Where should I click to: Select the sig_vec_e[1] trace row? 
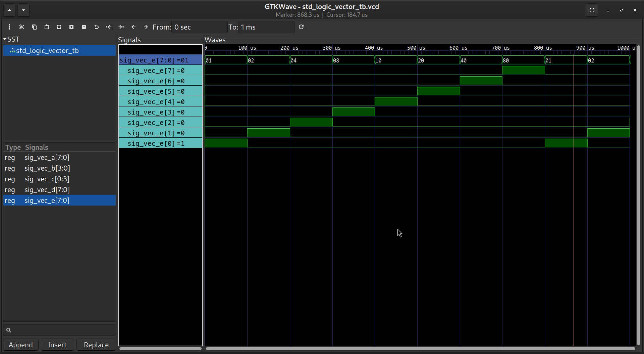point(160,133)
